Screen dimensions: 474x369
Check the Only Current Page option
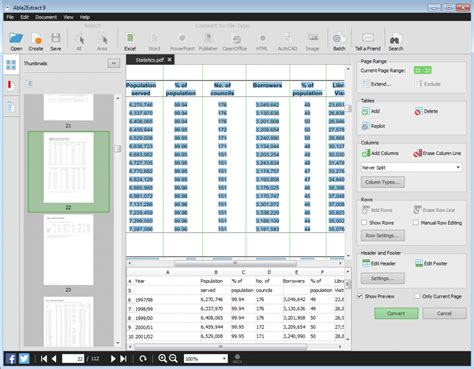[x=417, y=296]
